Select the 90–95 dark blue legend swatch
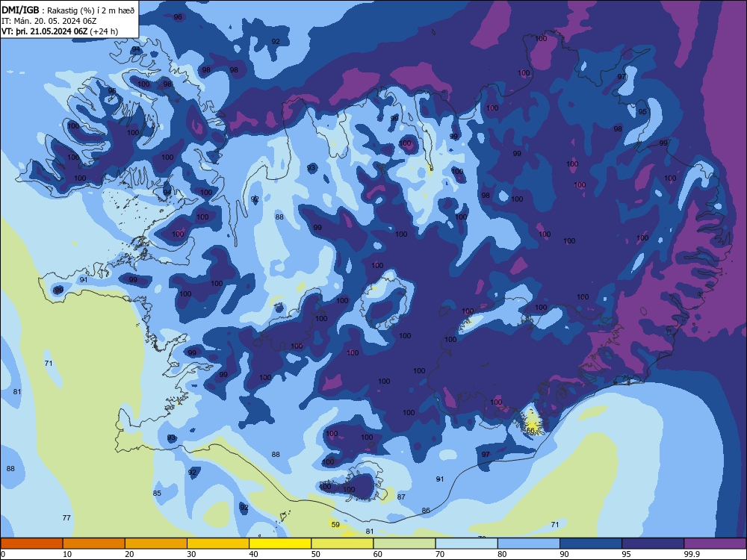Image resolution: width=747 pixels, height=560 pixels. [x=591, y=544]
